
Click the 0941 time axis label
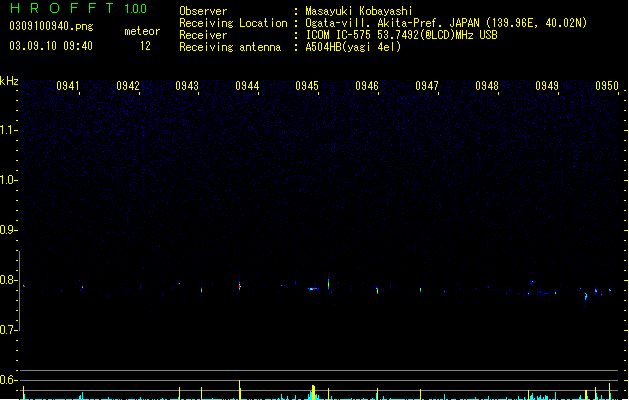[x=68, y=86]
